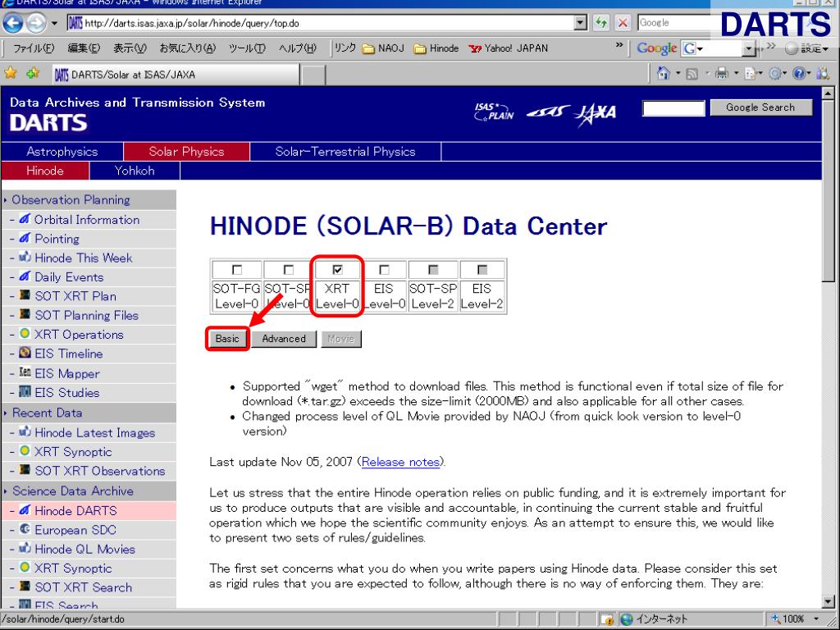
Task: Check the SOT-SP Level-0 checkbox
Action: click(x=288, y=269)
